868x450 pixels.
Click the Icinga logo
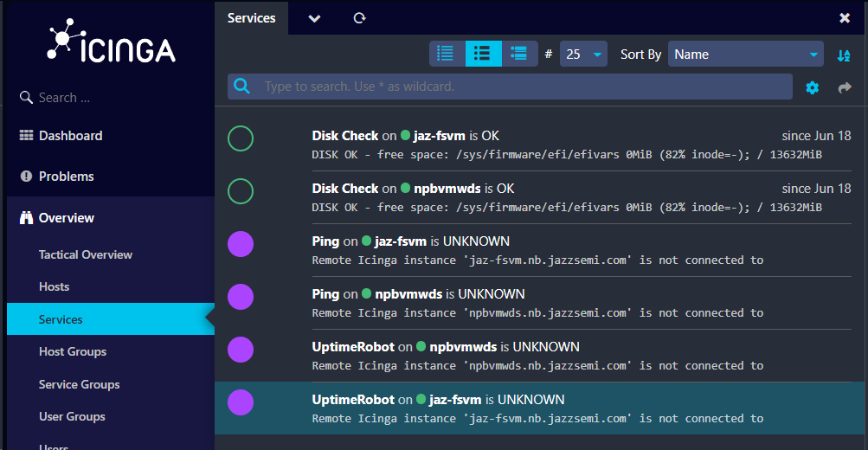(x=111, y=40)
